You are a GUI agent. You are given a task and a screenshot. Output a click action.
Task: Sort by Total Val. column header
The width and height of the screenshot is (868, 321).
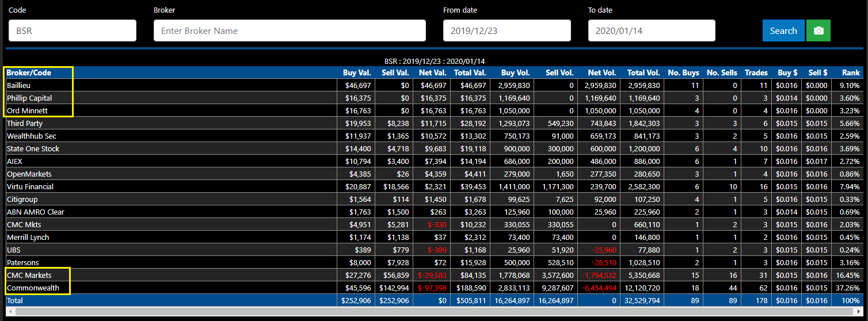469,72
